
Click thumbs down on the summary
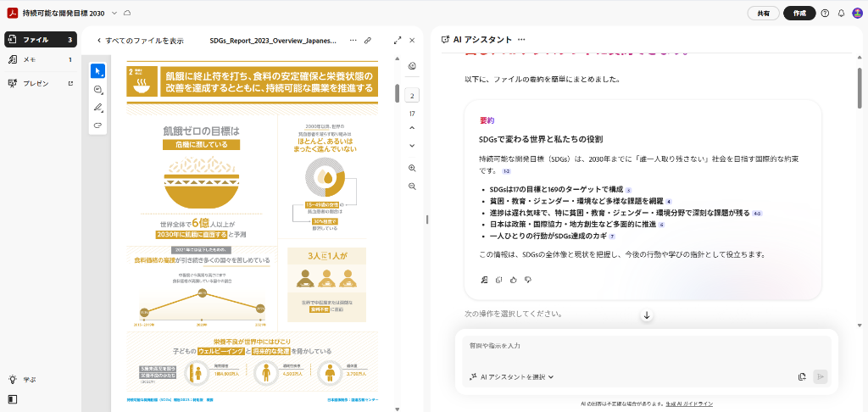[527, 280]
